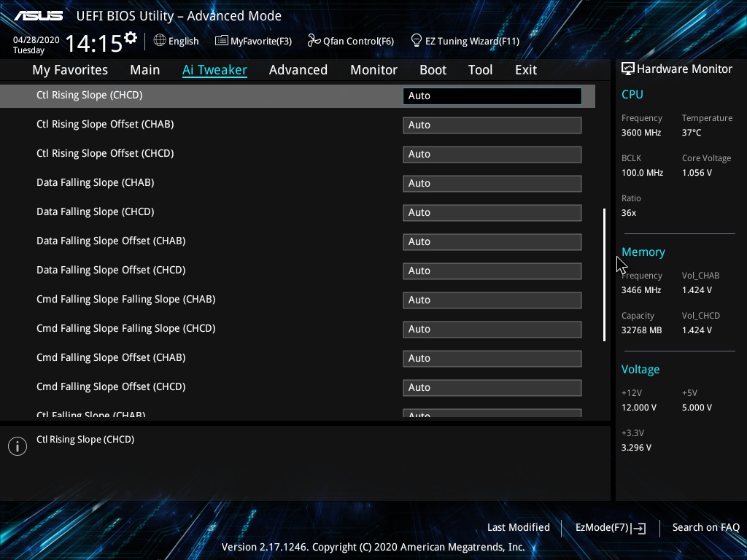This screenshot has width=747, height=560.
Task: Click the 12.000 V reading
Action: click(x=639, y=408)
